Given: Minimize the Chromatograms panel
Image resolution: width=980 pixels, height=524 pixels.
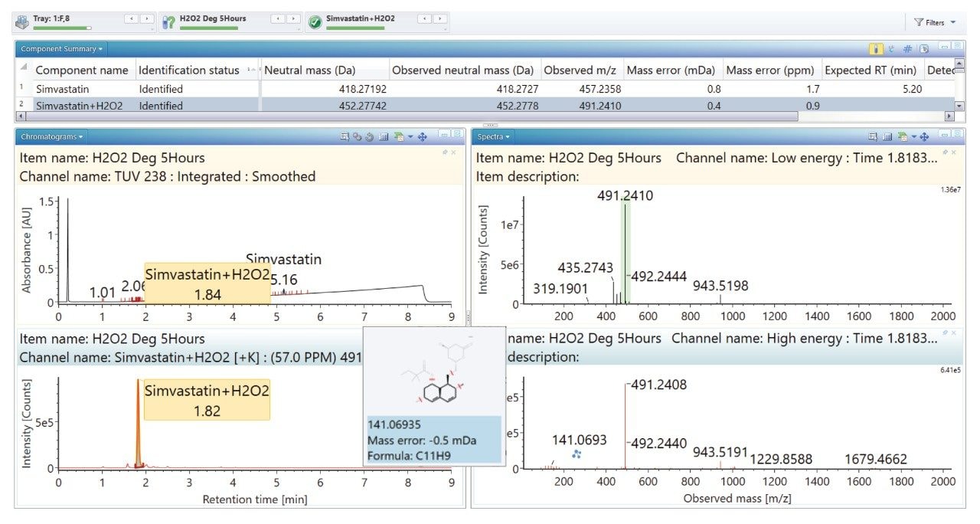Looking at the screenshot, I should (444, 133).
